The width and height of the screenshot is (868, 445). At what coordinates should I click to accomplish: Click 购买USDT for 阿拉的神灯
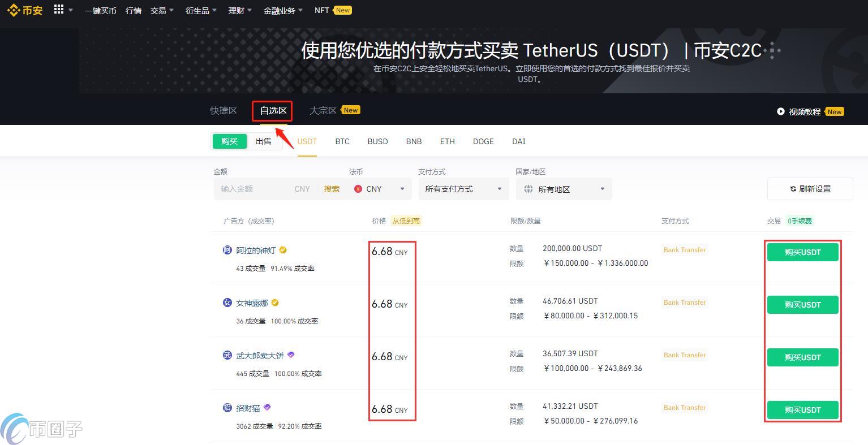tap(802, 252)
